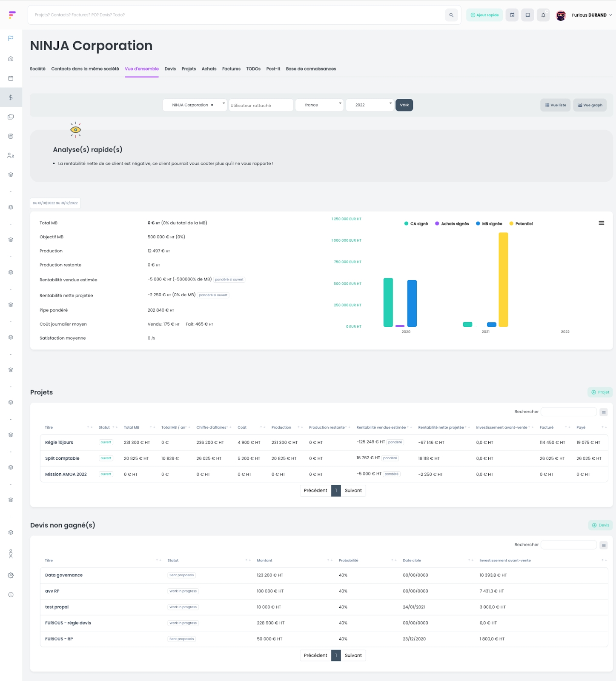
Task: Click the green CA signé bar for 2020
Action: [x=388, y=302]
